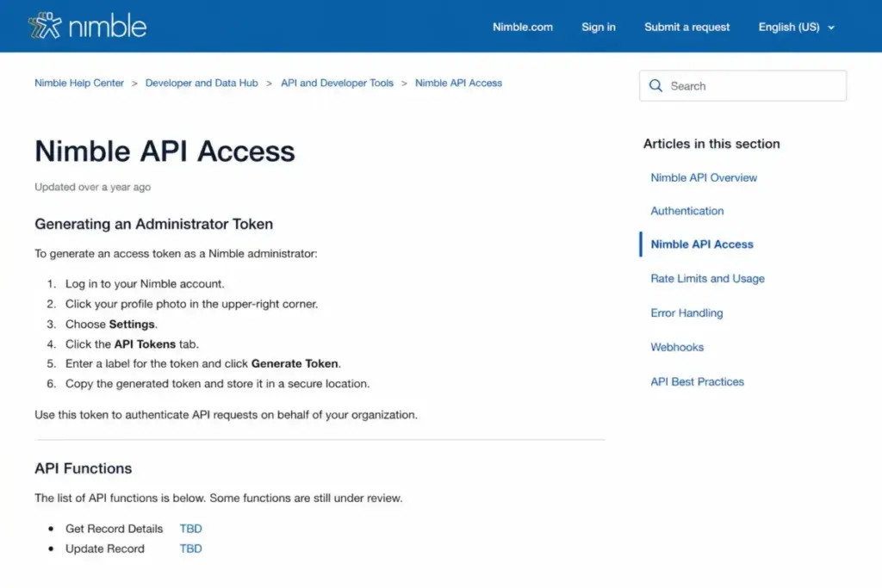Go to Nimble Help Center breadcrumb
Image resolution: width=882 pixels, height=588 pixels.
click(79, 84)
